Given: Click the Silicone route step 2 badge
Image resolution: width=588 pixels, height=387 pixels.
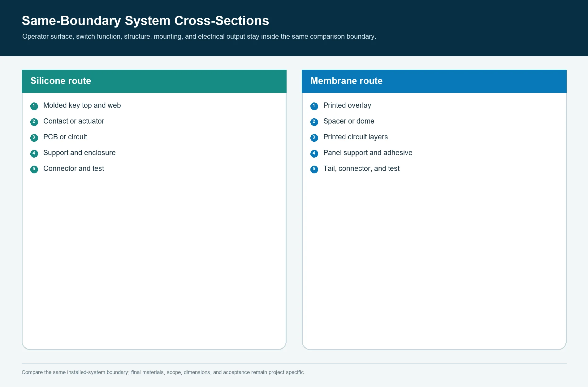Looking at the screenshot, I should tap(34, 122).
